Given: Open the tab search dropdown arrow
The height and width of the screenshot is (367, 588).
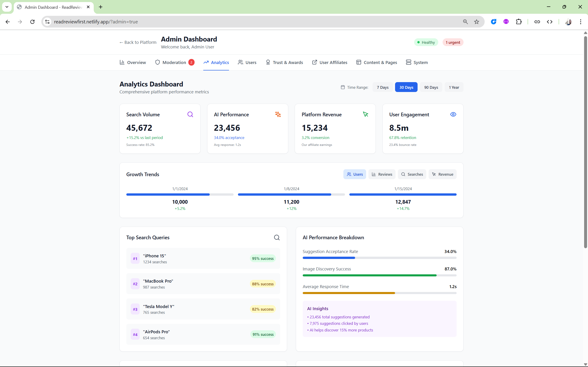Looking at the screenshot, I should 7,7.
